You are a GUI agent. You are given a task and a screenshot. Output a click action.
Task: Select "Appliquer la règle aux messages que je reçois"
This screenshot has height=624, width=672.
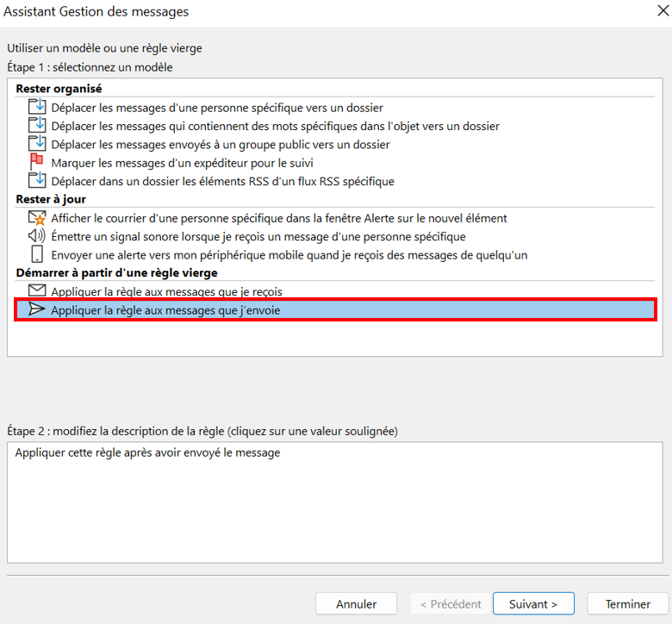[x=166, y=292]
